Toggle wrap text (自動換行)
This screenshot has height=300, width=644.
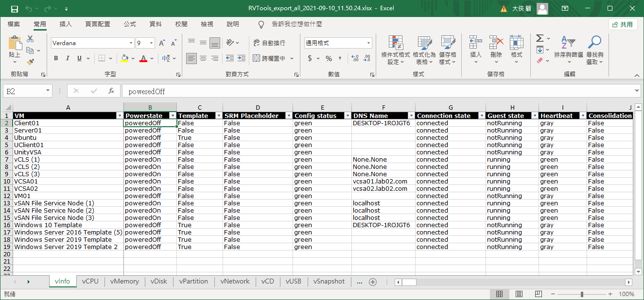click(269, 43)
